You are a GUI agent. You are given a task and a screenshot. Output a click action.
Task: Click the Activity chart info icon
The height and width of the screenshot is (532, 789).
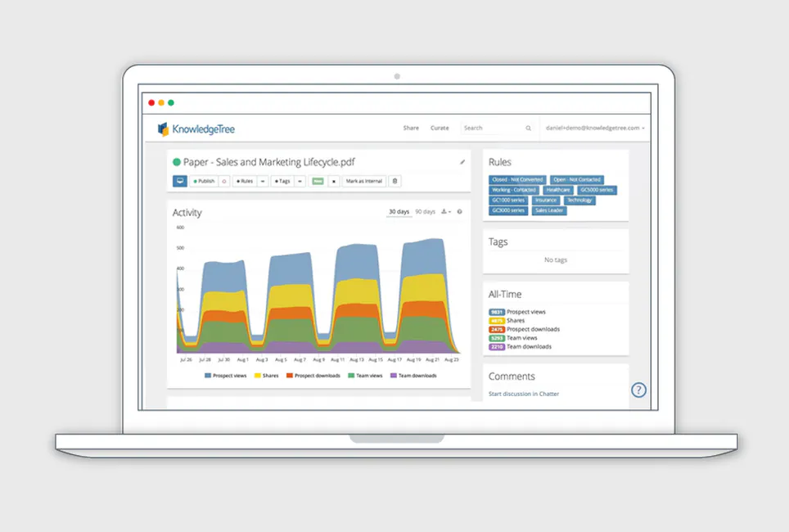[459, 212]
